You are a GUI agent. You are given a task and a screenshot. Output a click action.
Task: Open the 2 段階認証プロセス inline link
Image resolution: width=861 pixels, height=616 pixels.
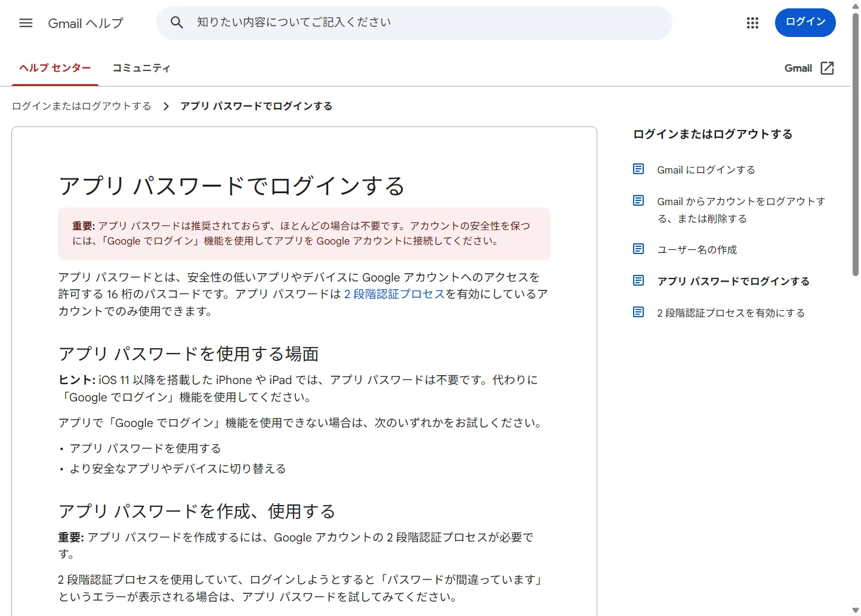394,294
